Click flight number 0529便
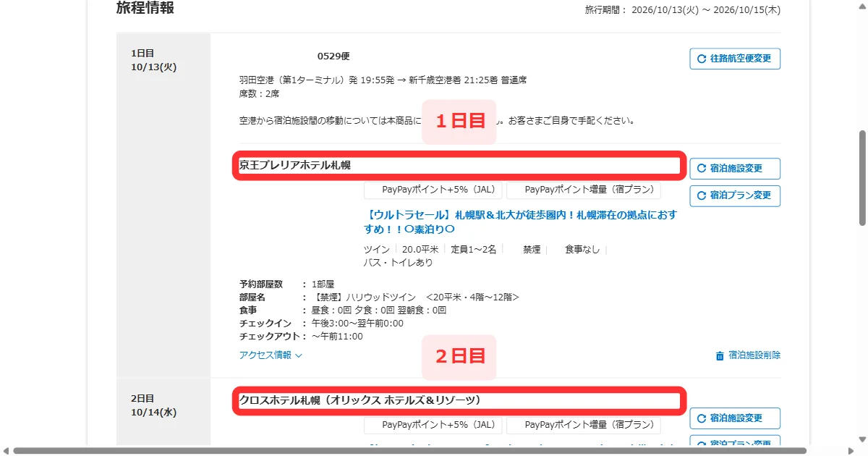This screenshot has width=868, height=456. (333, 56)
